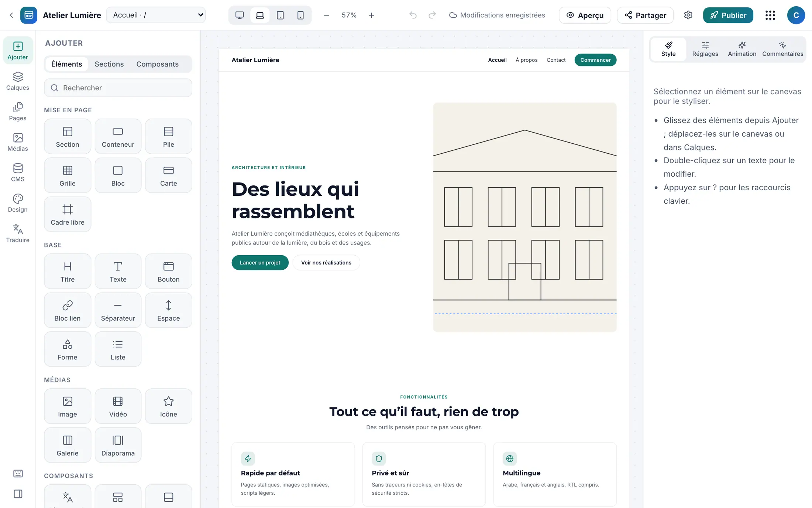Add a Cadre libre element

(68, 214)
